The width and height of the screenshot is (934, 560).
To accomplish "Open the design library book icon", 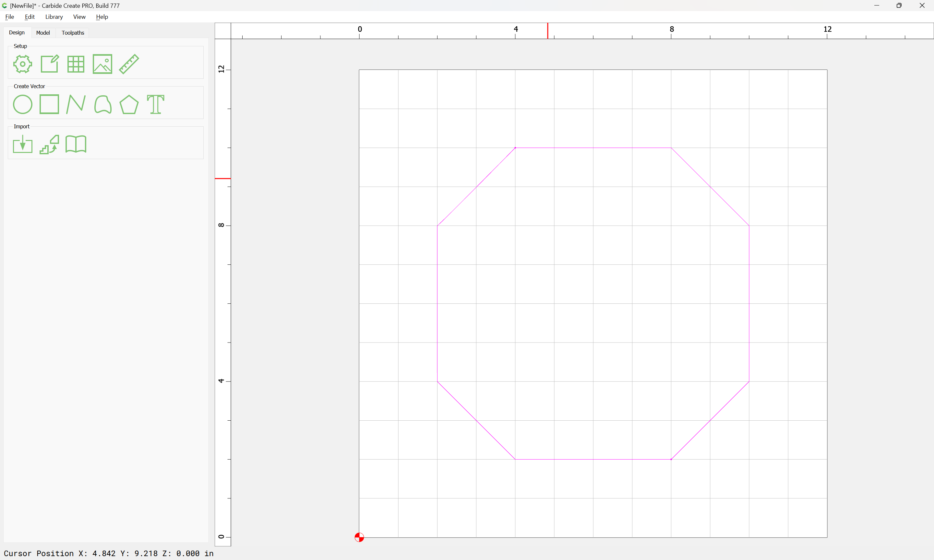I will [76, 144].
